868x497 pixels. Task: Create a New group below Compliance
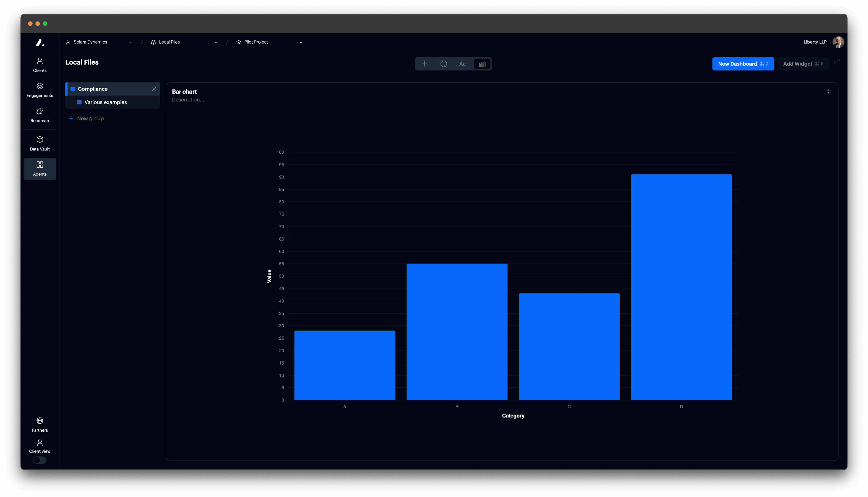pyautogui.click(x=86, y=118)
